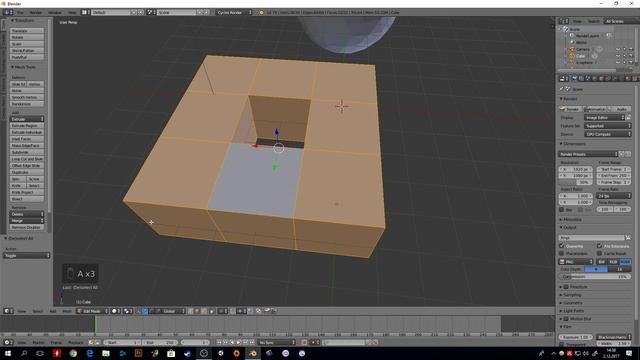Open the Edit Mode selector dropdown
This screenshot has height=360, width=640.
tap(93, 311)
